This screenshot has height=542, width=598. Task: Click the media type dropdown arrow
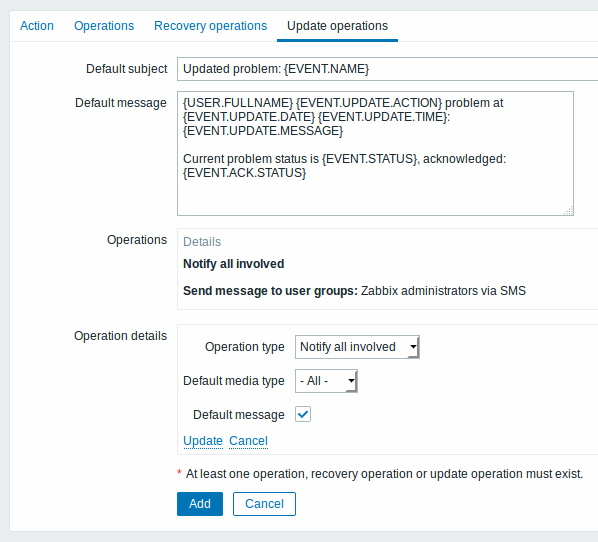click(351, 381)
